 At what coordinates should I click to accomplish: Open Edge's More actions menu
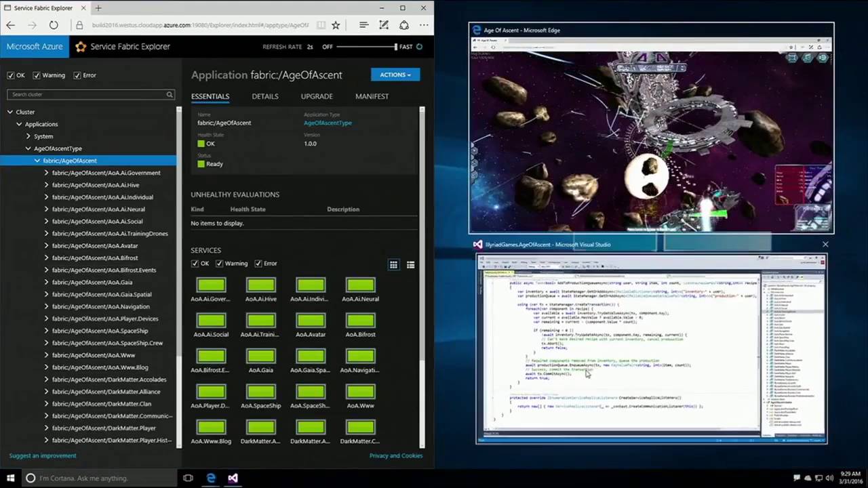tap(423, 25)
